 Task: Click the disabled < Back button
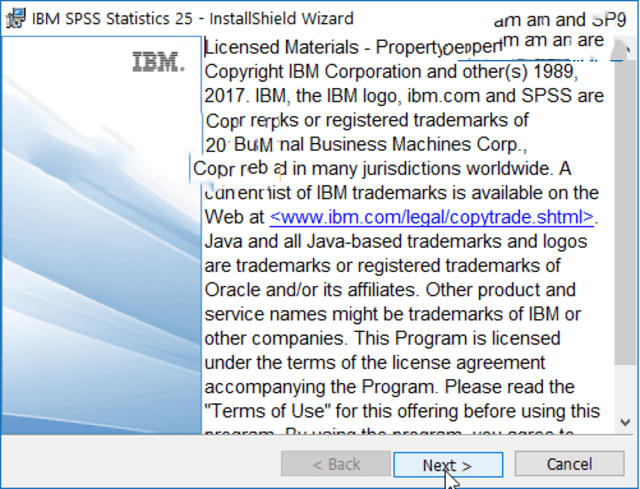336,464
